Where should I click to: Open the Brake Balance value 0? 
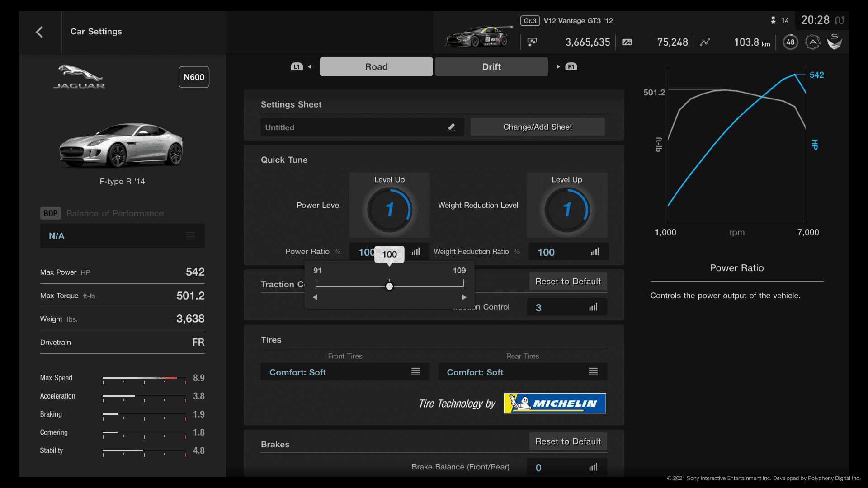click(567, 467)
